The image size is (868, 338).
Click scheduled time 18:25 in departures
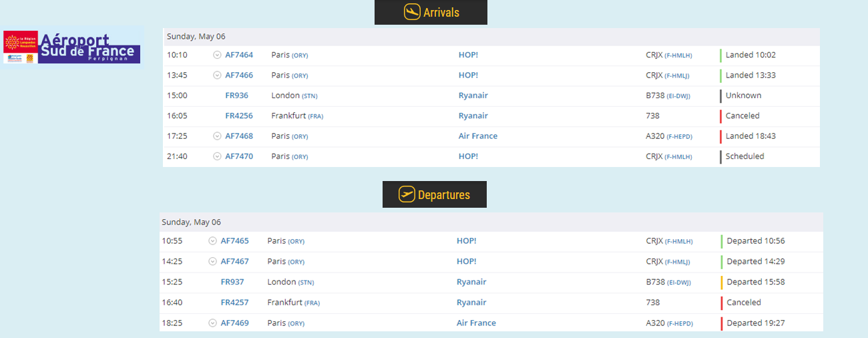tap(172, 323)
